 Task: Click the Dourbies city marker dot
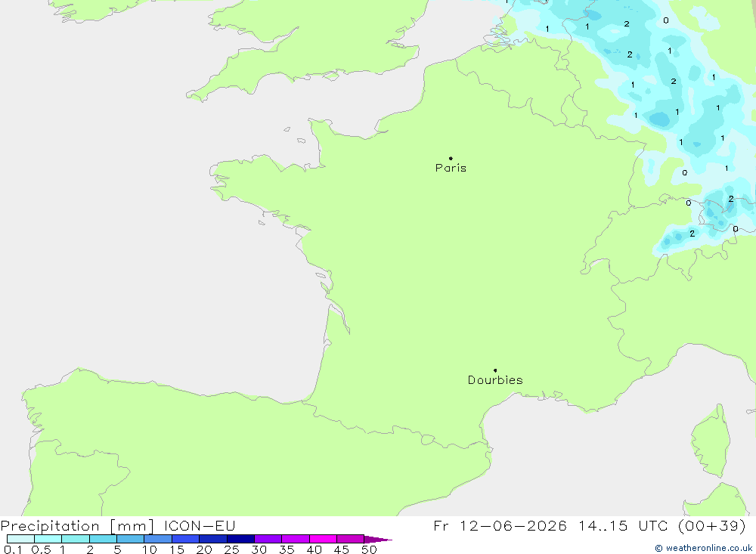tap(495, 370)
